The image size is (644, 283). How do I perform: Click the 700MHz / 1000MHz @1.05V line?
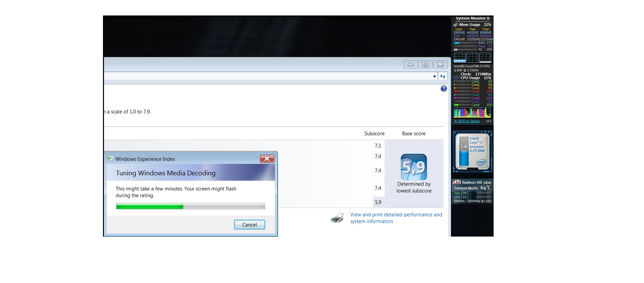(472, 201)
